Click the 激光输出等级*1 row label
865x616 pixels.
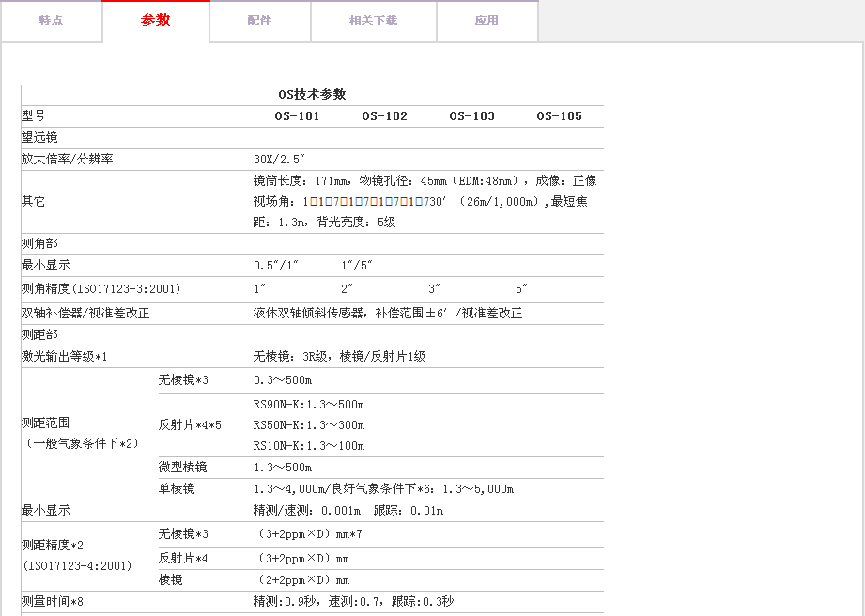tap(65, 357)
